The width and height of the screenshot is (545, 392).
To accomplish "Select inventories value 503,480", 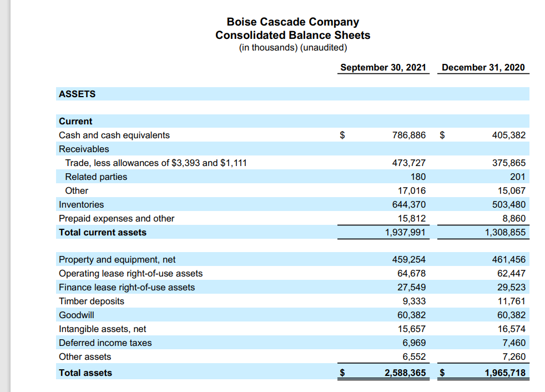I will pos(509,204).
